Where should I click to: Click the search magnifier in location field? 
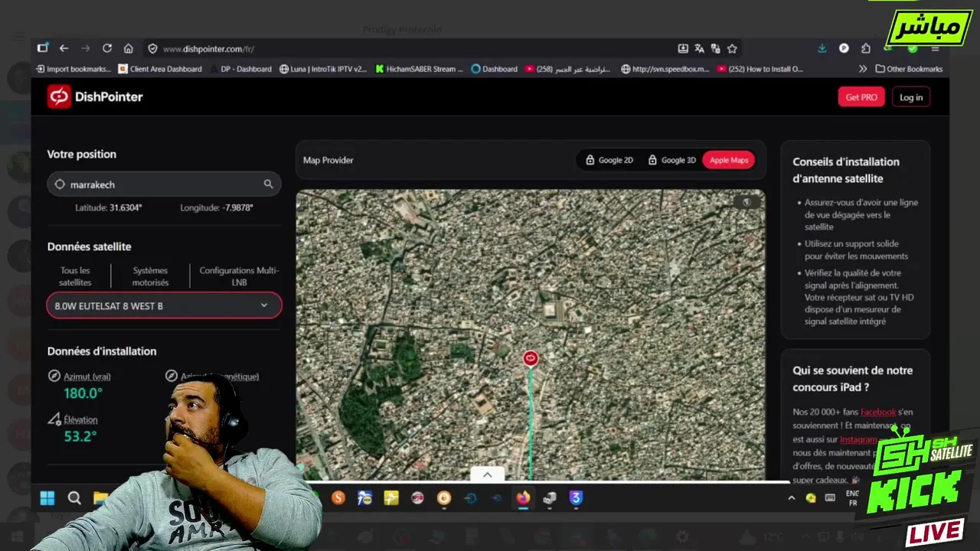(268, 184)
